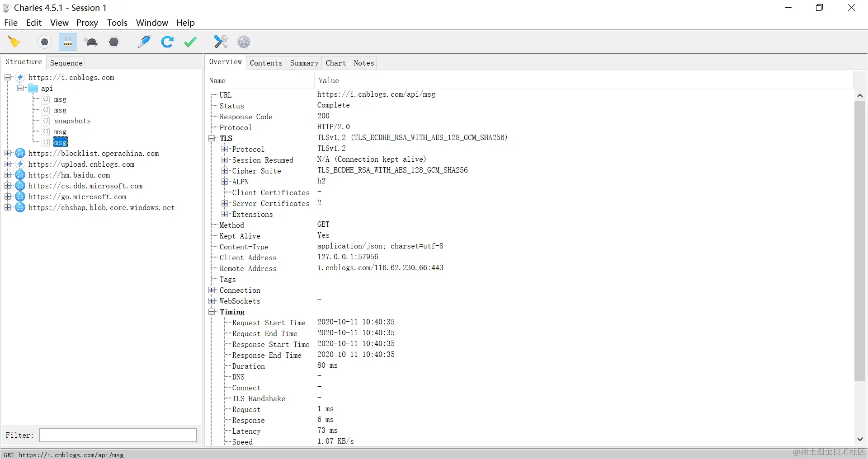
Task: Expand the hm.baidu.com host
Action: (x=8, y=175)
